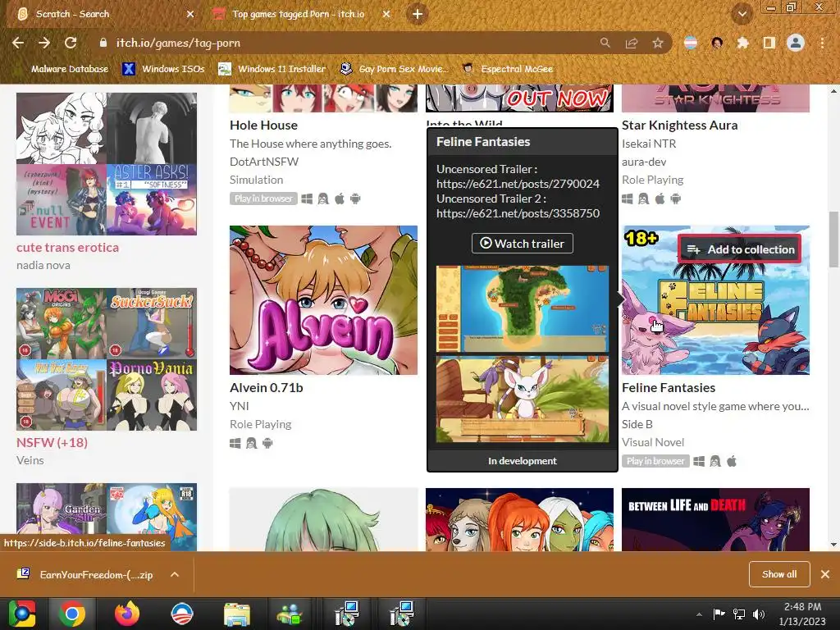Share this page via address bar icon

[x=632, y=43]
